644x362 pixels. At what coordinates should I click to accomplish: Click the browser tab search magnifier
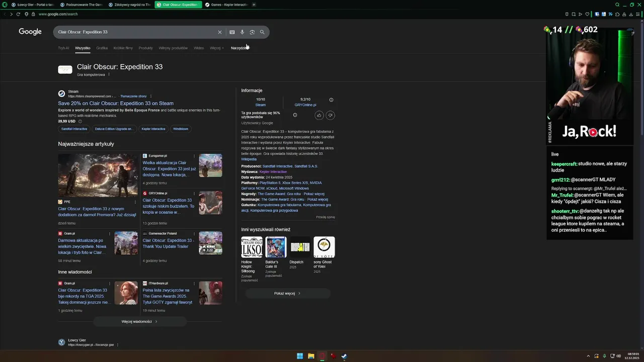pos(617,5)
